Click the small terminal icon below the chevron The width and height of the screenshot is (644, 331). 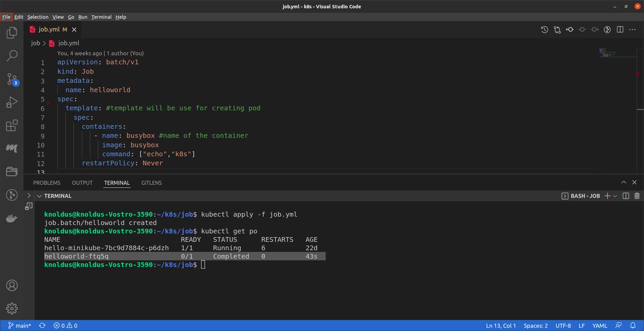click(29, 206)
